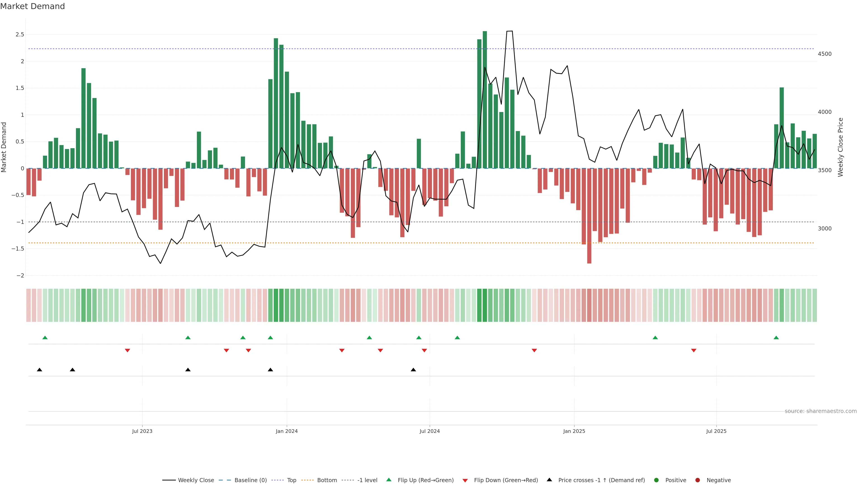The image size is (868, 488).
Task: Click the black Price crosses -1 legend triangle
Action: 549,480
